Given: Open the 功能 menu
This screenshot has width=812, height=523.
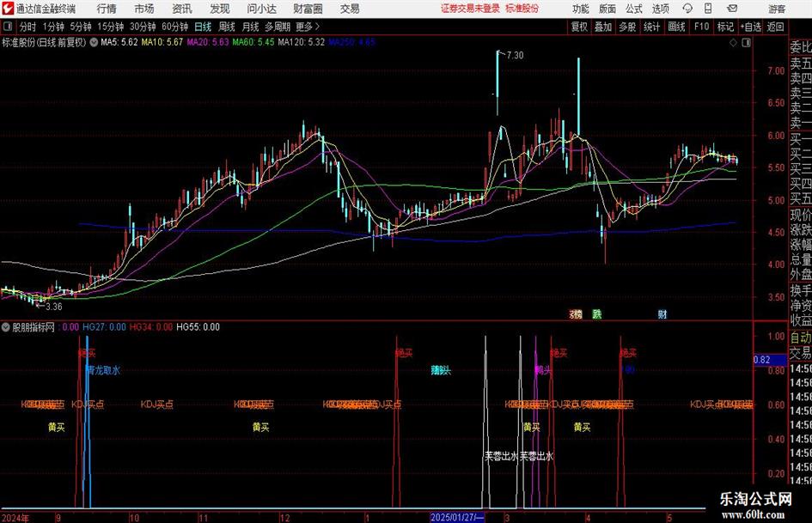Looking at the screenshot, I should click(581, 9).
